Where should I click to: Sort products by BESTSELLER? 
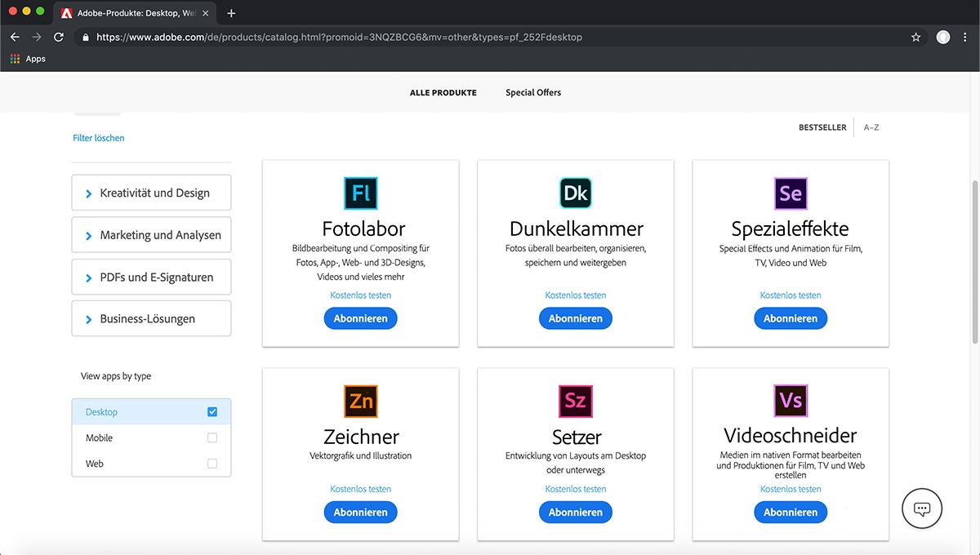pos(822,127)
